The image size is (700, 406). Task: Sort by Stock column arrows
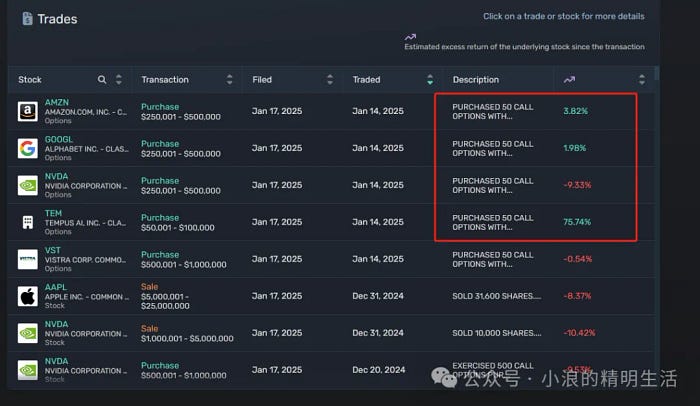[118, 80]
